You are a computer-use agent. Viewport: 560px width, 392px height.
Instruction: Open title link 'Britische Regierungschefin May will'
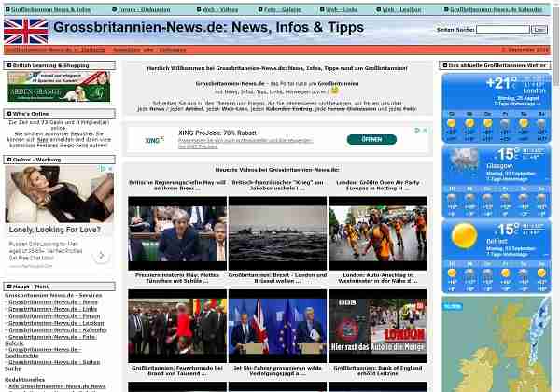[177, 186]
